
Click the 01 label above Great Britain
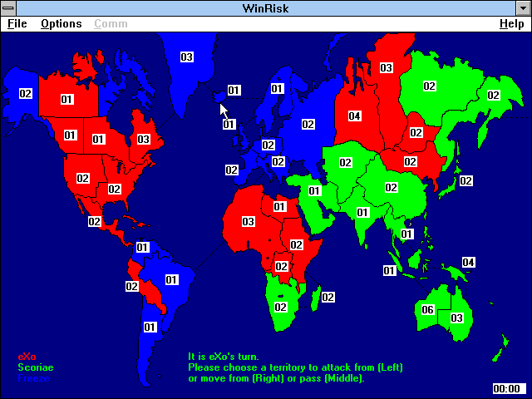(x=229, y=124)
